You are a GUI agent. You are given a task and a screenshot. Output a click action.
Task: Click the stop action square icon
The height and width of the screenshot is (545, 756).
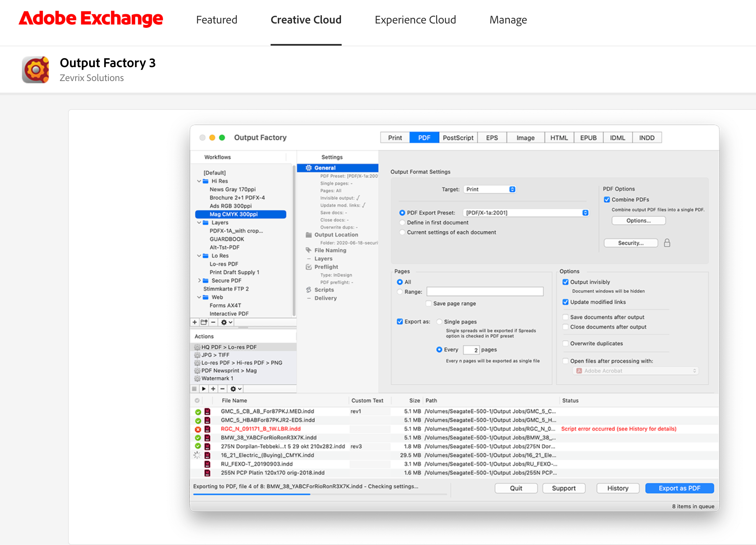(194, 389)
